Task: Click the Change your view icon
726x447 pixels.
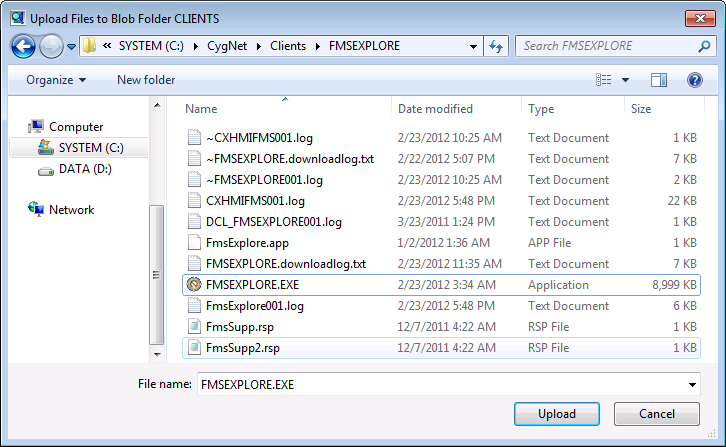Action: point(603,80)
